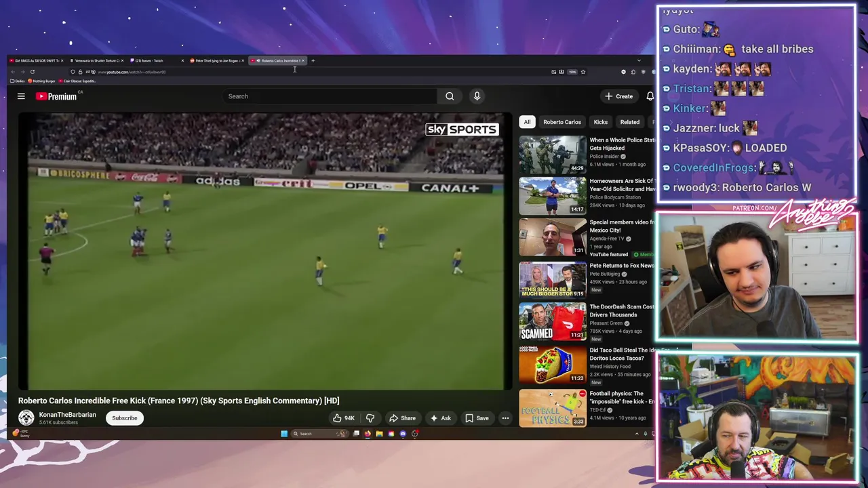This screenshot has width=868, height=488.
Task: Click the Windows taskbar Search box
Action: coord(319,434)
